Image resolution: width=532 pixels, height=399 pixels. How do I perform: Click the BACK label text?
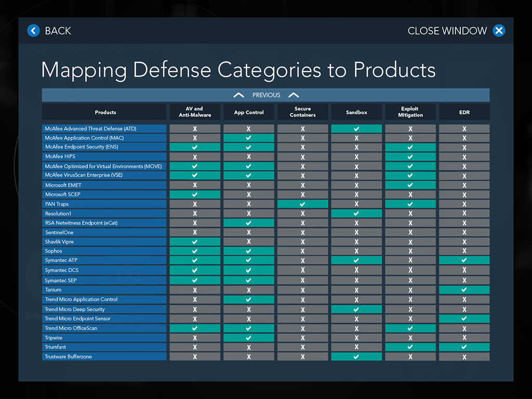point(58,31)
